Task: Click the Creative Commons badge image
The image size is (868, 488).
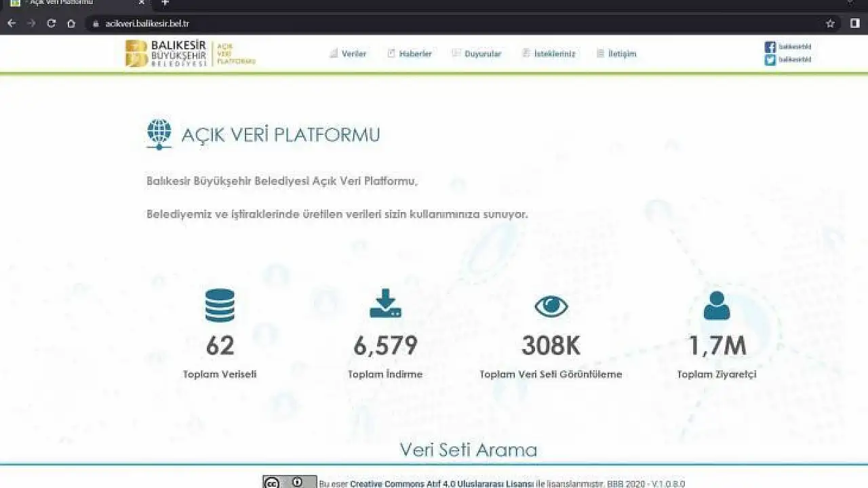Action: (290, 482)
